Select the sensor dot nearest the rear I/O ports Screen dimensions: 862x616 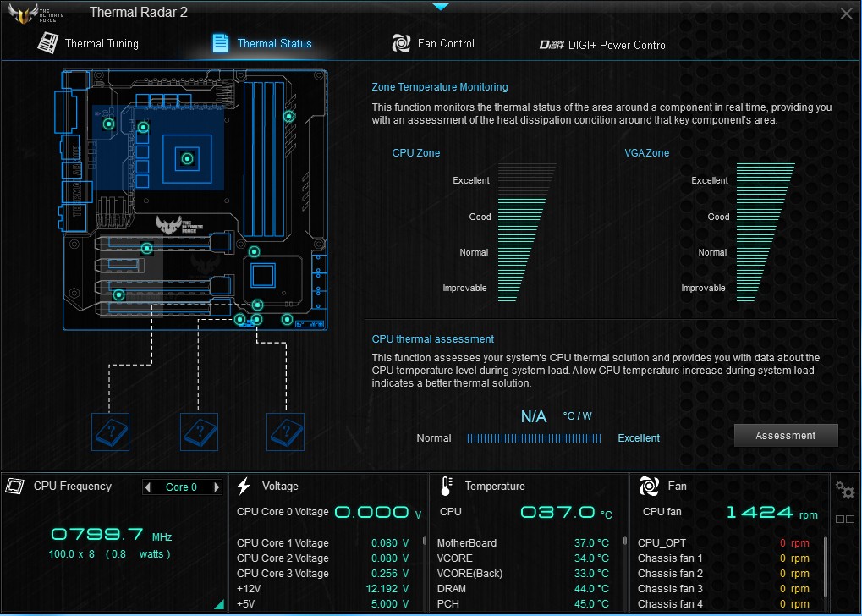click(109, 124)
